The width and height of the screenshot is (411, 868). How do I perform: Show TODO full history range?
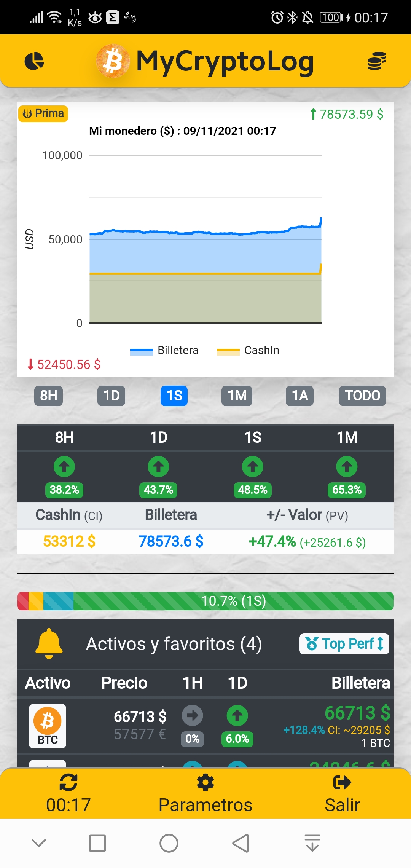(362, 396)
